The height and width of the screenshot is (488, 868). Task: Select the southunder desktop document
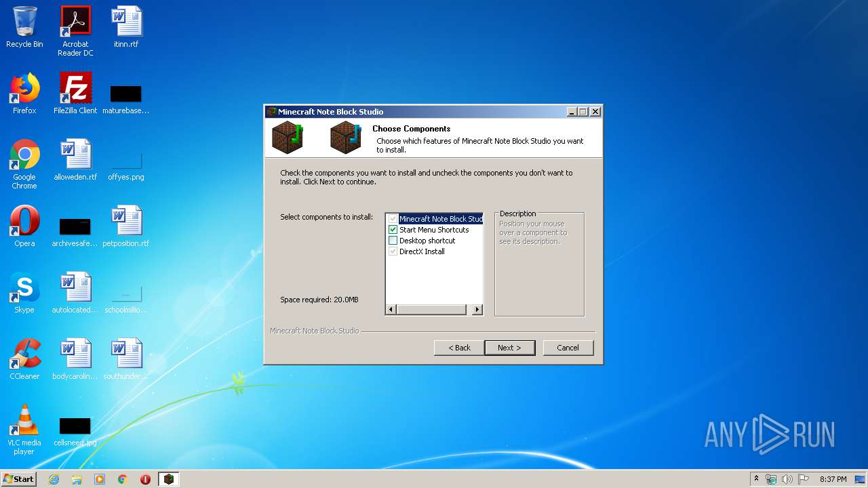coord(126,359)
